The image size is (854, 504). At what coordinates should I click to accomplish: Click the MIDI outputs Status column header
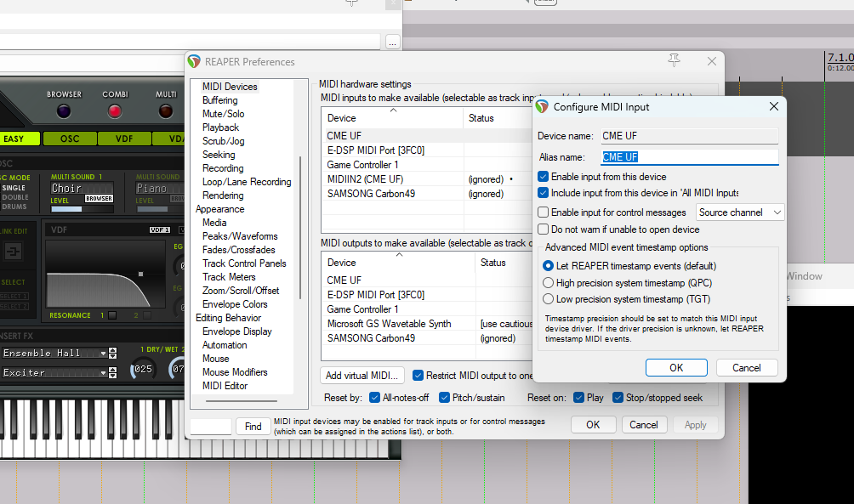504,263
